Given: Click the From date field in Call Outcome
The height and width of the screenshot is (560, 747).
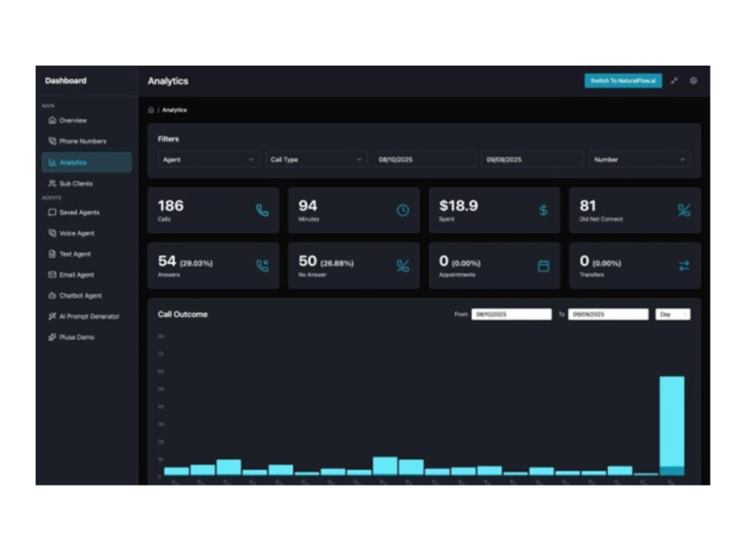Looking at the screenshot, I should (x=511, y=314).
